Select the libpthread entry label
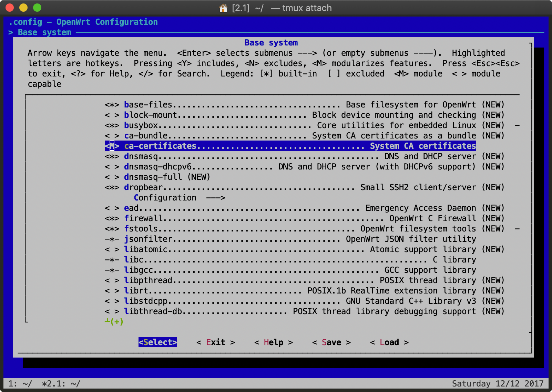Image resolution: width=552 pixels, height=392 pixels. pyautogui.click(x=148, y=280)
